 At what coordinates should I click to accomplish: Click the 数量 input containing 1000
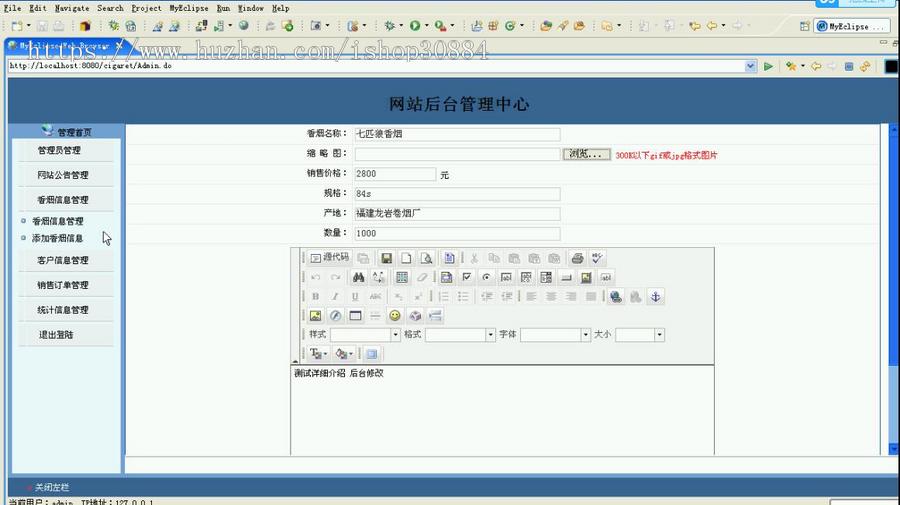[x=457, y=234]
